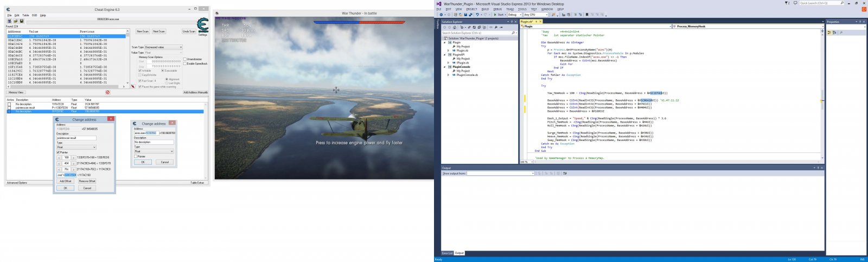Click the New Project icon in Visual Studio toolbar
868x262 pixels.
(x=455, y=15)
